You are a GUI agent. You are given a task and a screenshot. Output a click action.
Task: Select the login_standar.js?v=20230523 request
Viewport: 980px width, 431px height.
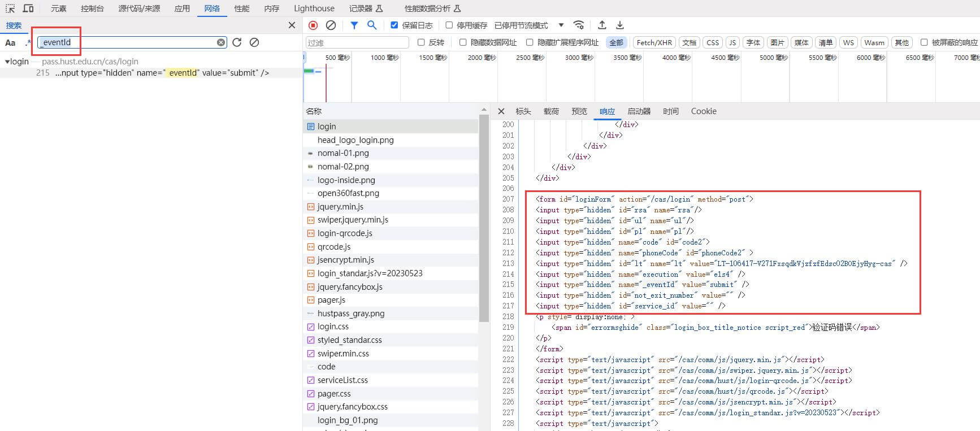tap(391, 273)
